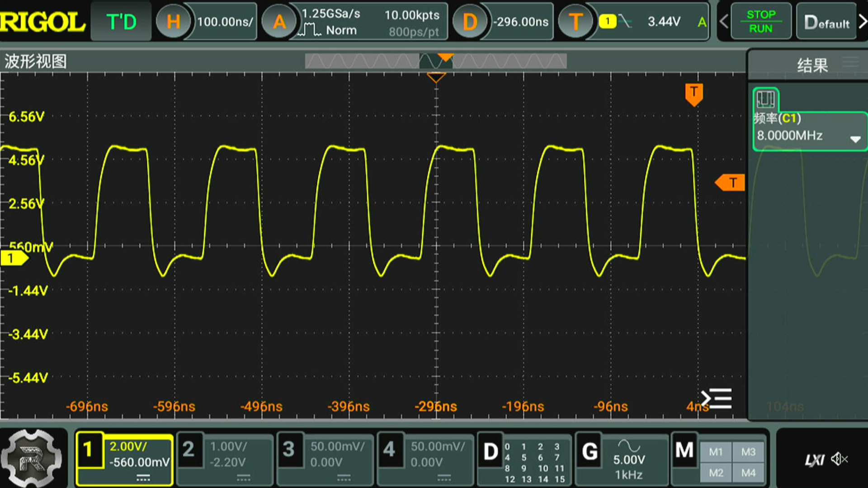This screenshot has height=488, width=868.
Task: Open the results panel header menu
Action: (x=850, y=62)
